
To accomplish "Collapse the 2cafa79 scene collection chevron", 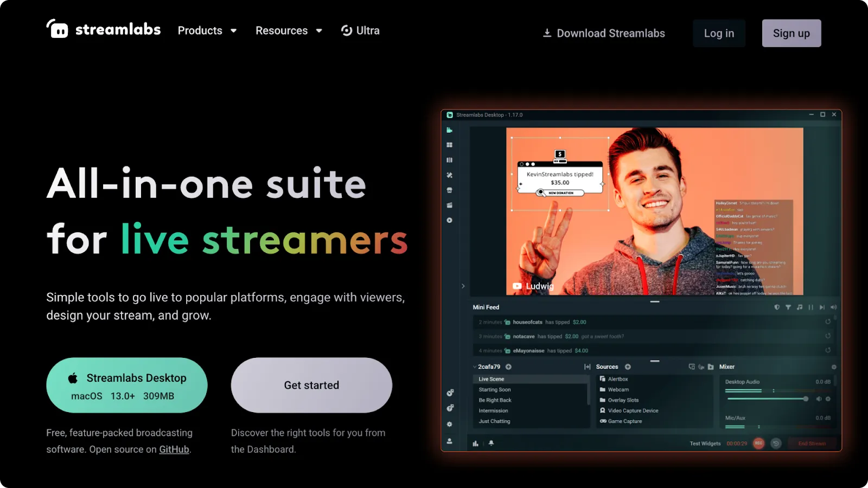I will 475,367.
